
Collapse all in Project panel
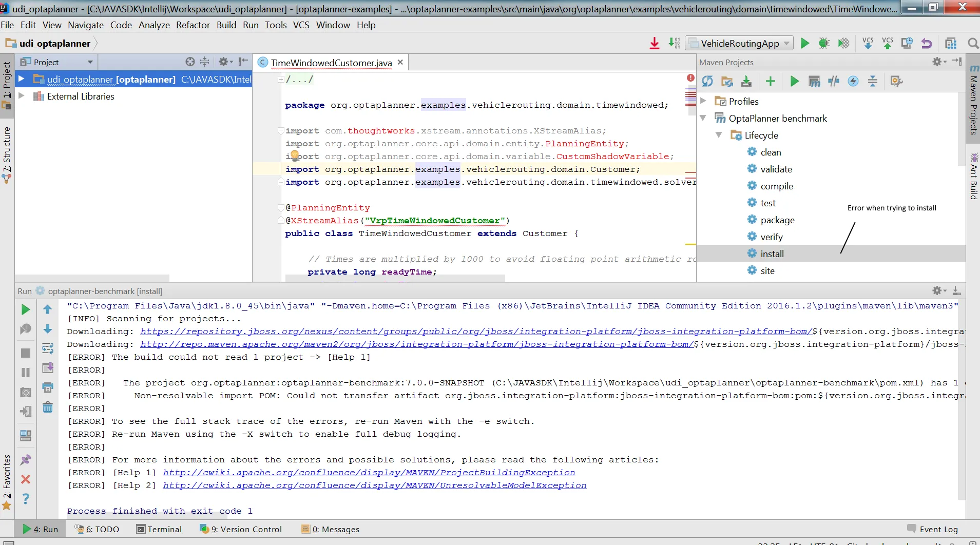[205, 62]
